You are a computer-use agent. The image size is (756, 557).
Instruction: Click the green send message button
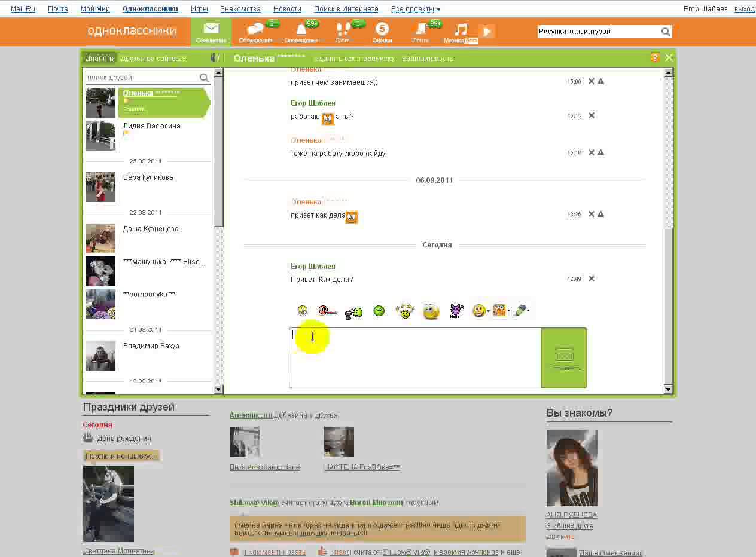pyautogui.click(x=564, y=357)
